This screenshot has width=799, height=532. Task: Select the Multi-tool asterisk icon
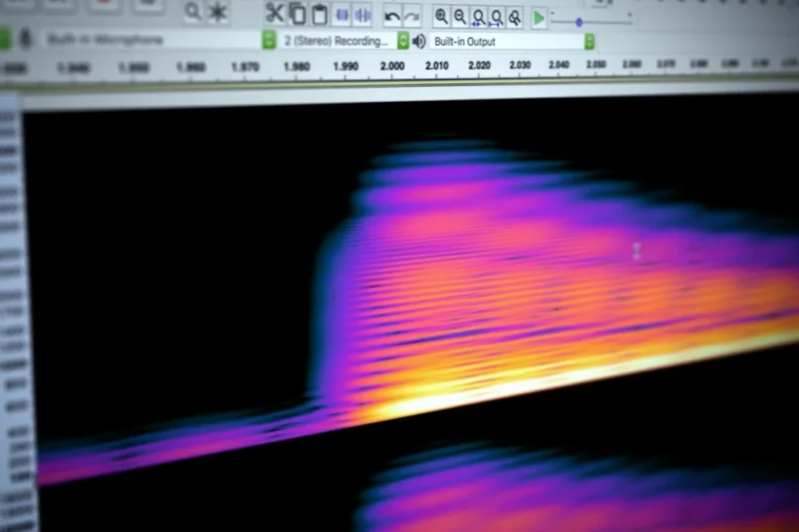click(x=218, y=11)
